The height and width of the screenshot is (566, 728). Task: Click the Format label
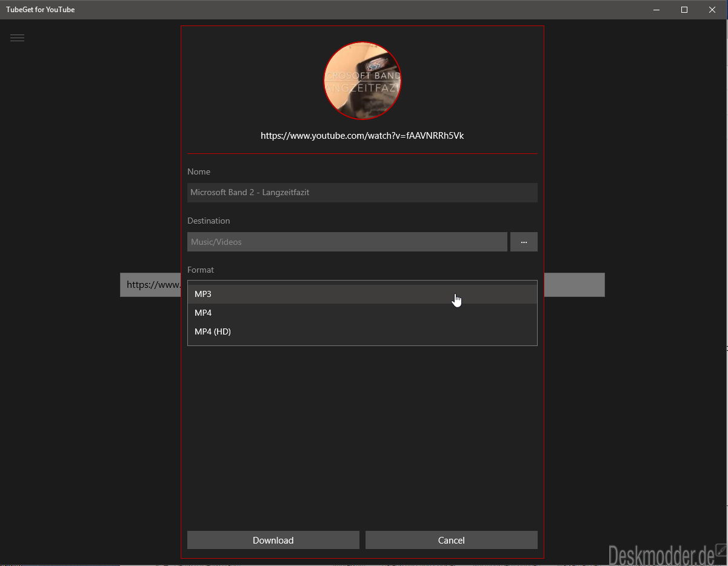point(201,270)
